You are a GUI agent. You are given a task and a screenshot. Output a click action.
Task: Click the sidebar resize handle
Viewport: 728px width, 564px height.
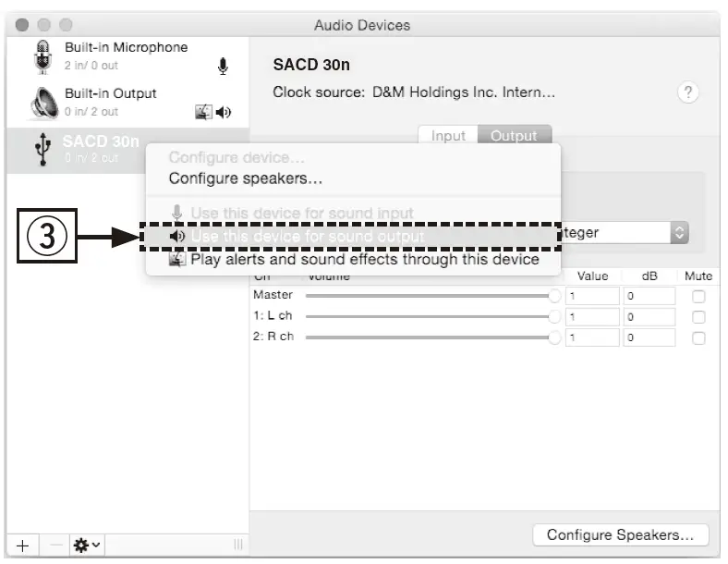coord(238,545)
